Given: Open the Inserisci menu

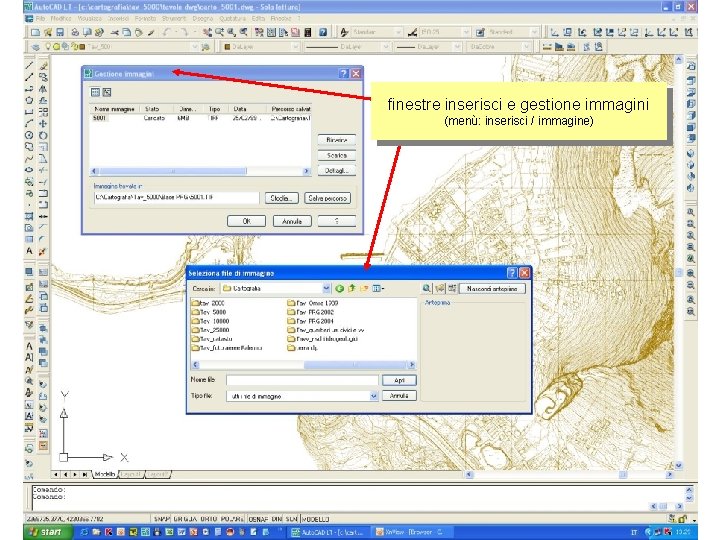Looking at the screenshot, I should [118, 18].
